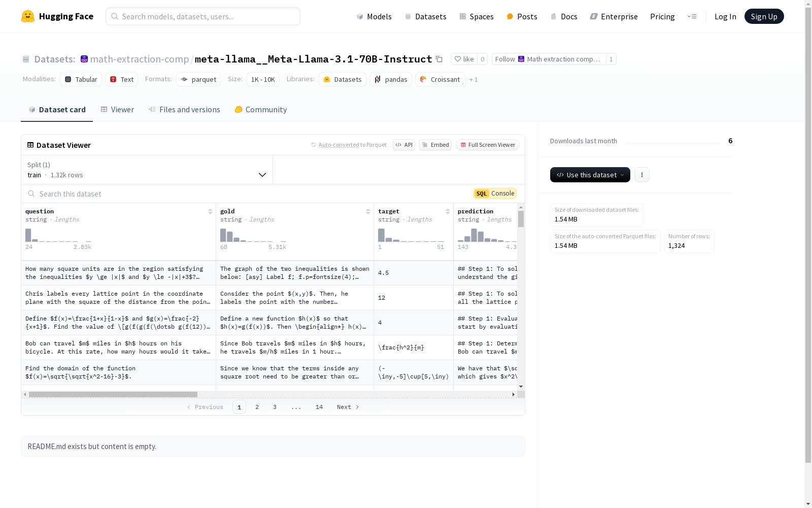Click the Hugging Face logo emoji

28,16
